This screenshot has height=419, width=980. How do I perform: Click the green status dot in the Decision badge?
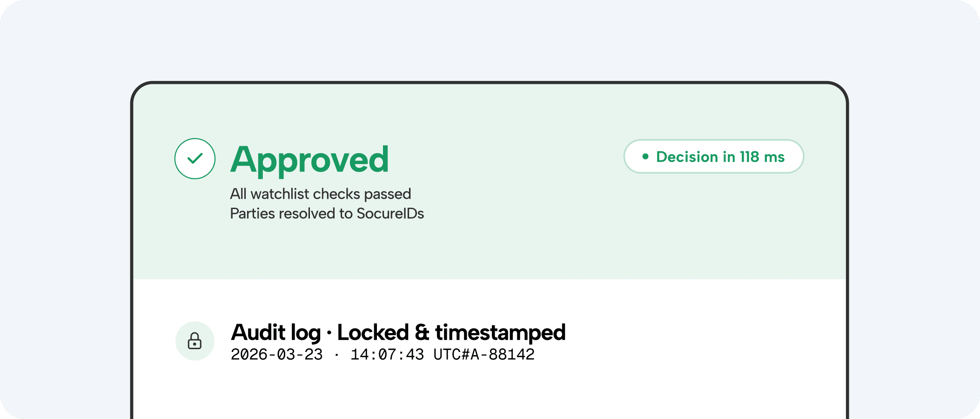coord(645,157)
